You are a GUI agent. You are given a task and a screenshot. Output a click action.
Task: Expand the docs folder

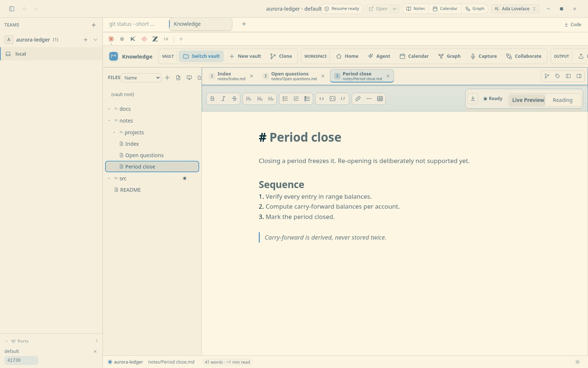point(109,109)
